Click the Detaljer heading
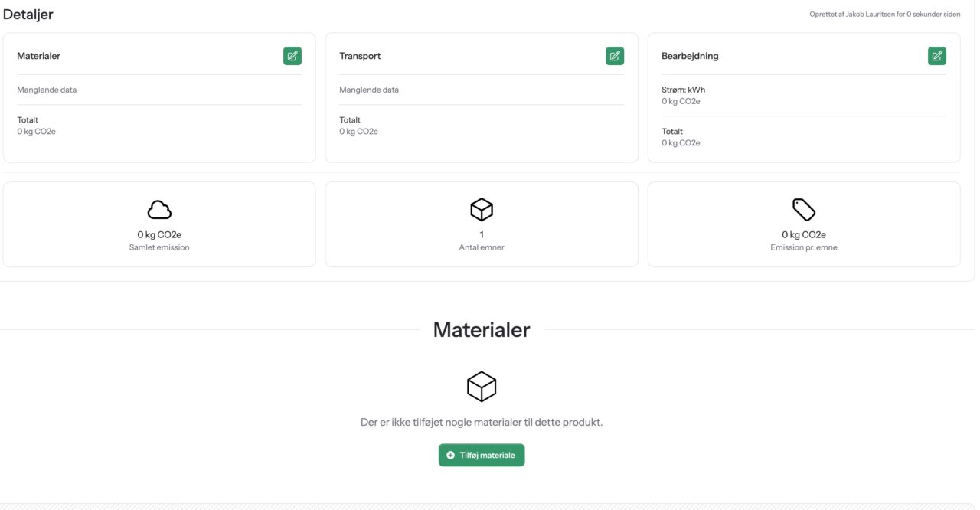980x510 pixels. [28, 15]
